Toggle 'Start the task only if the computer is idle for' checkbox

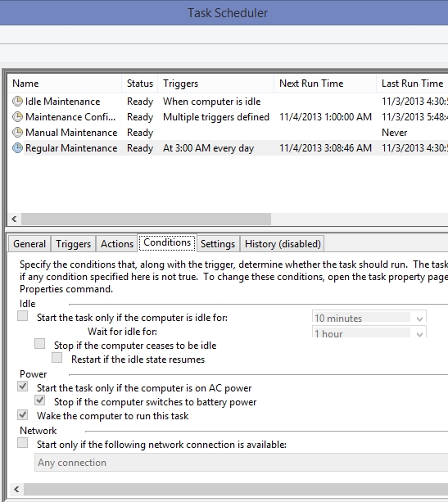pyautogui.click(x=22, y=316)
